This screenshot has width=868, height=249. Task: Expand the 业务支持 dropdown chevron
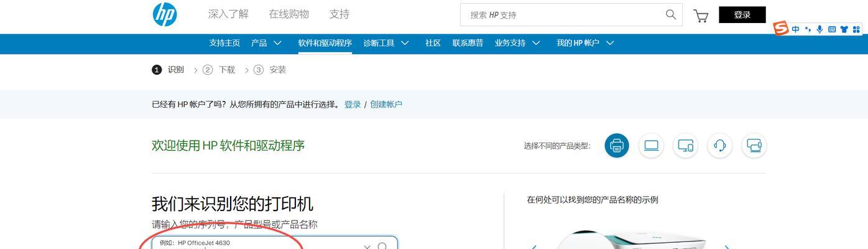[x=536, y=43]
